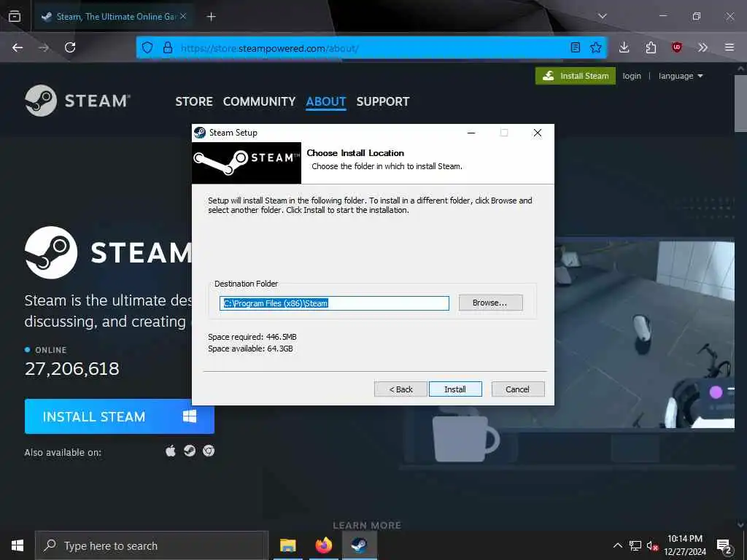Image resolution: width=747 pixels, height=560 pixels.
Task: Select the SteamOS platform icon
Action: tap(190, 451)
